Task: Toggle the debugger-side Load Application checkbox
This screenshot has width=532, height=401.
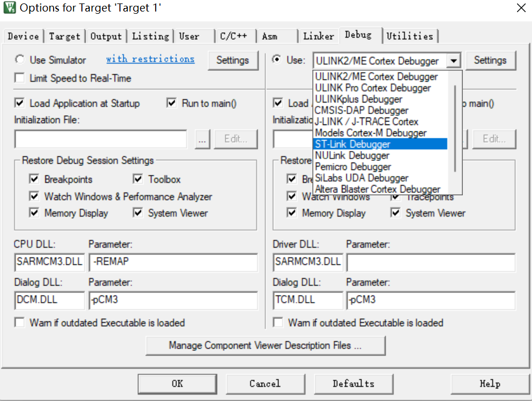Action: point(278,103)
